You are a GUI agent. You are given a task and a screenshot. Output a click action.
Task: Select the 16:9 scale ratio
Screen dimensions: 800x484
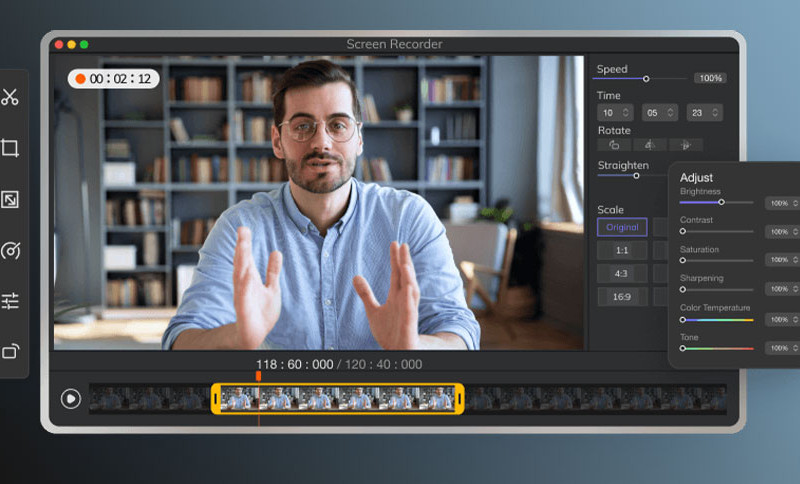[622, 297]
